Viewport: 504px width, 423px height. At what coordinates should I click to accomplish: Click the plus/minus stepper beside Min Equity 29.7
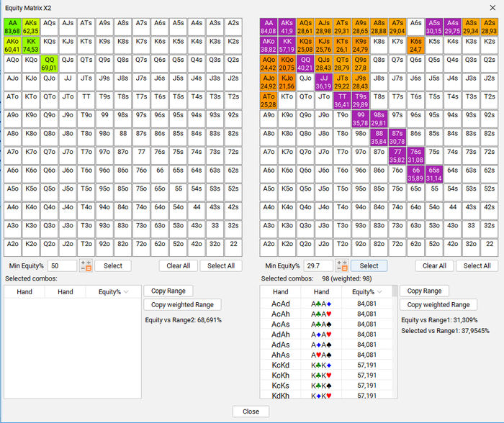coord(342,266)
